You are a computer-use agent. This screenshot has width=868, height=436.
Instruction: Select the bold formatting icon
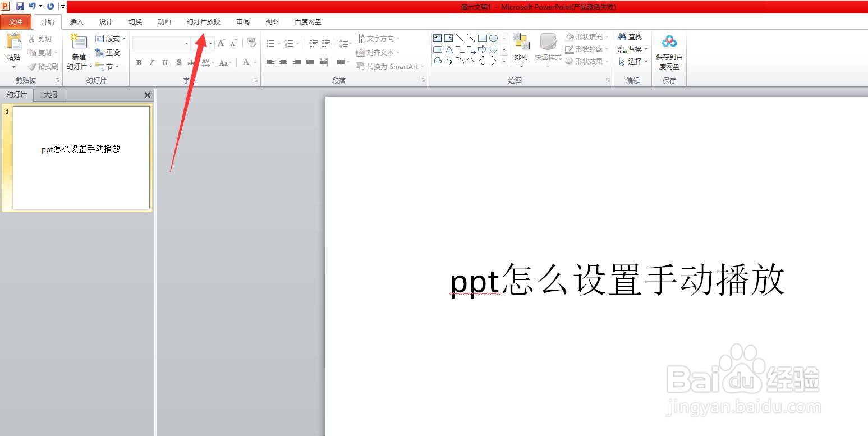click(139, 63)
